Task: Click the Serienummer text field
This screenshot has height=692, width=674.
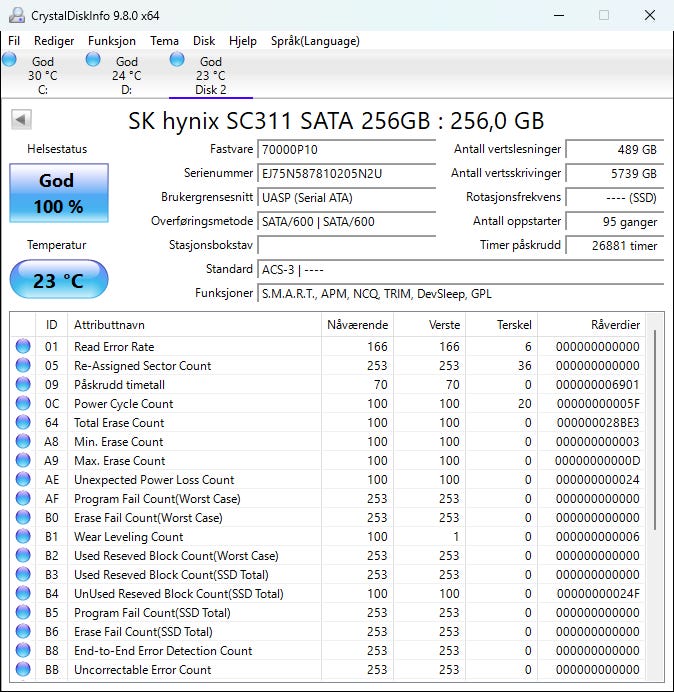Action: pos(346,174)
